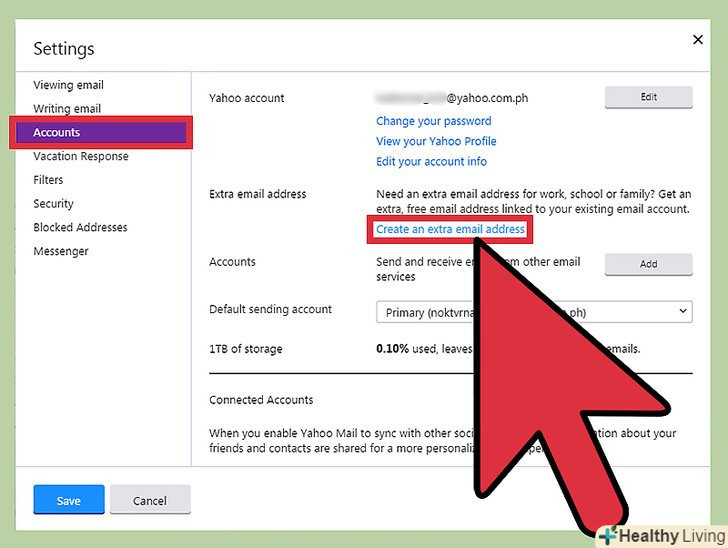Open the View your Yahoo Profile link

436,141
